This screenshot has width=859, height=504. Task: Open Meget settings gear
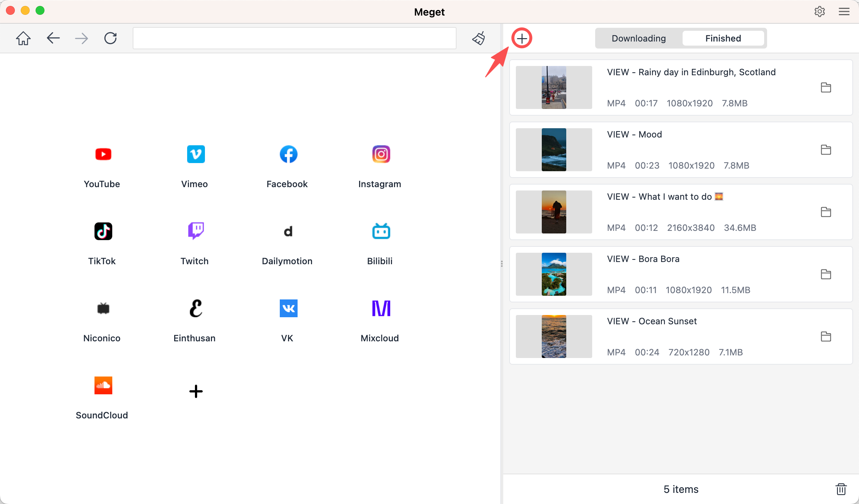pos(820,12)
